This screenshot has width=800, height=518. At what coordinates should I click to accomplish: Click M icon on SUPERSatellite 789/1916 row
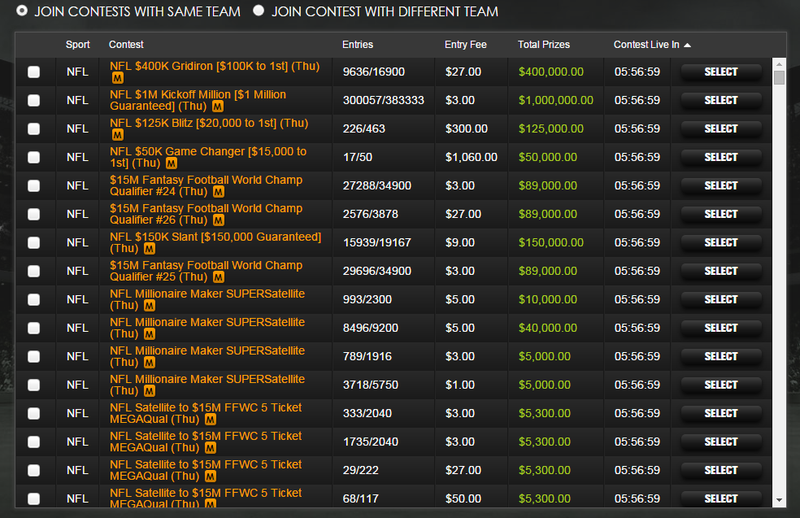[149, 363]
